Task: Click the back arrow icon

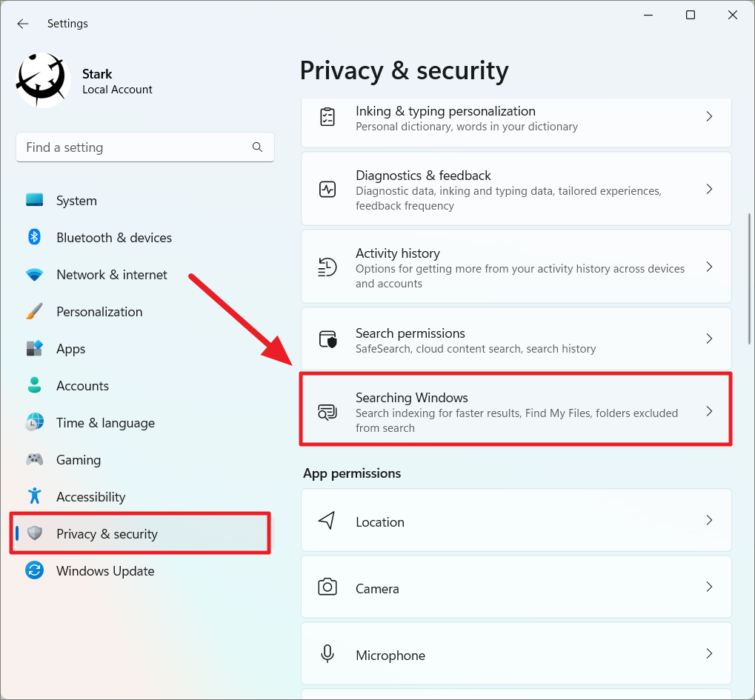Action: pos(23,24)
